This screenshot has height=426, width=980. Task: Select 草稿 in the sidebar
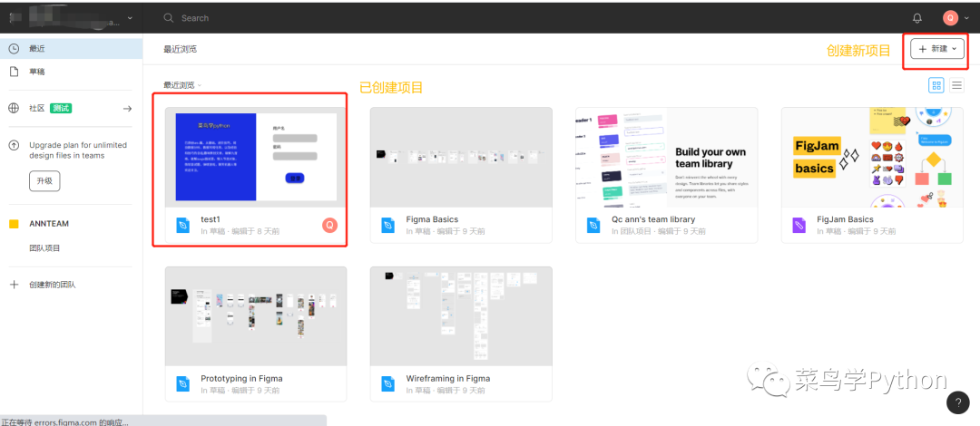(72, 72)
